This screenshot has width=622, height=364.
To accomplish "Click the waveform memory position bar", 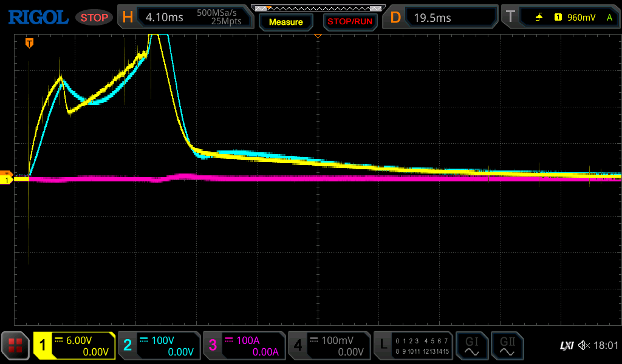I will 318,8.
